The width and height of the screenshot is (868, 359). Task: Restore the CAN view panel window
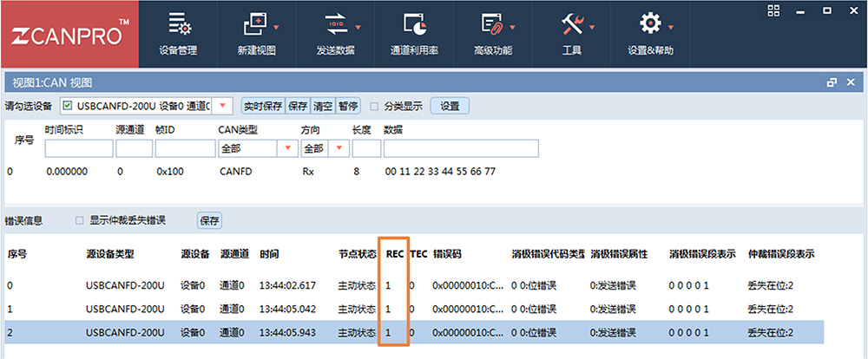pos(832,82)
